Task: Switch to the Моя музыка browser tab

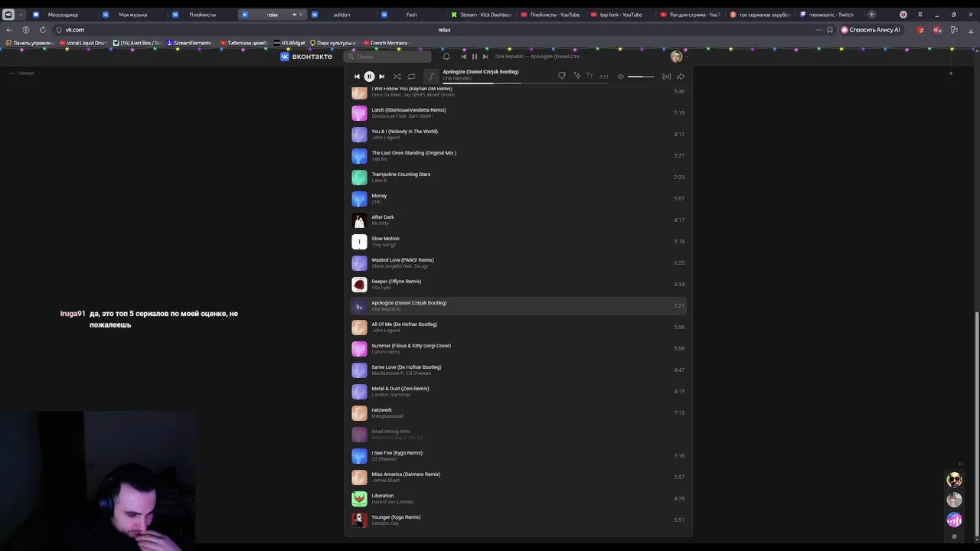Action: [133, 15]
